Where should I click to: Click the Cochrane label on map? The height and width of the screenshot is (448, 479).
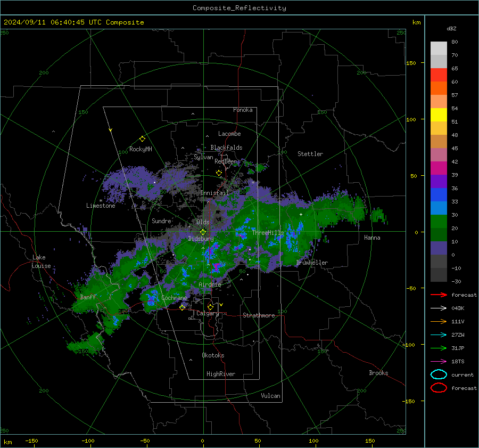tap(174, 298)
